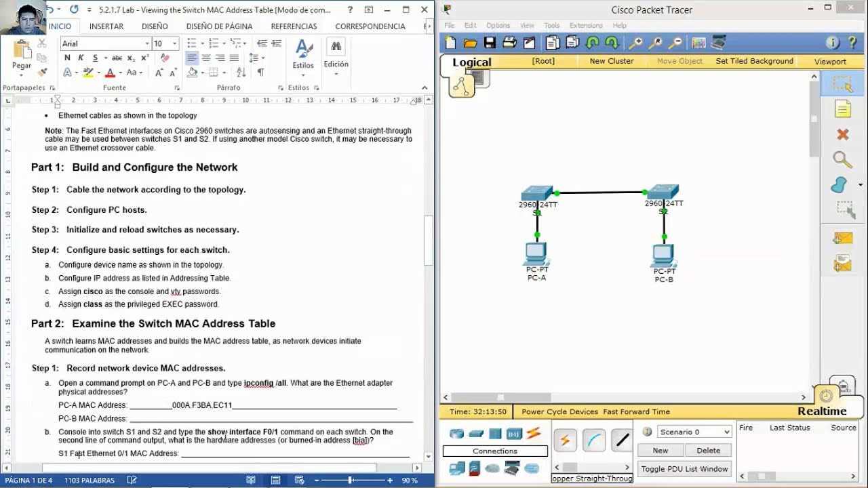Viewport: 868px width, 488px height.
Task: Open the font size 10 dropdown
Action: click(174, 43)
